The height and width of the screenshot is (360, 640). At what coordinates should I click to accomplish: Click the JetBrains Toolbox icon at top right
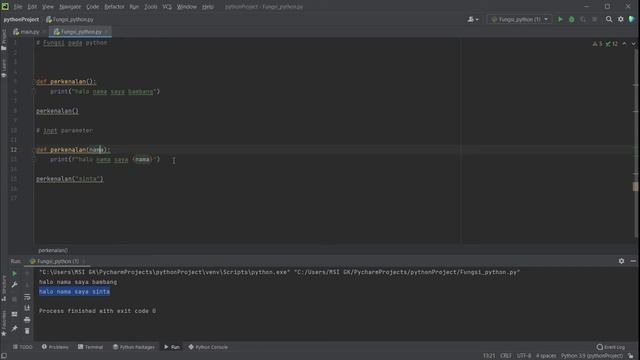[x=632, y=19]
